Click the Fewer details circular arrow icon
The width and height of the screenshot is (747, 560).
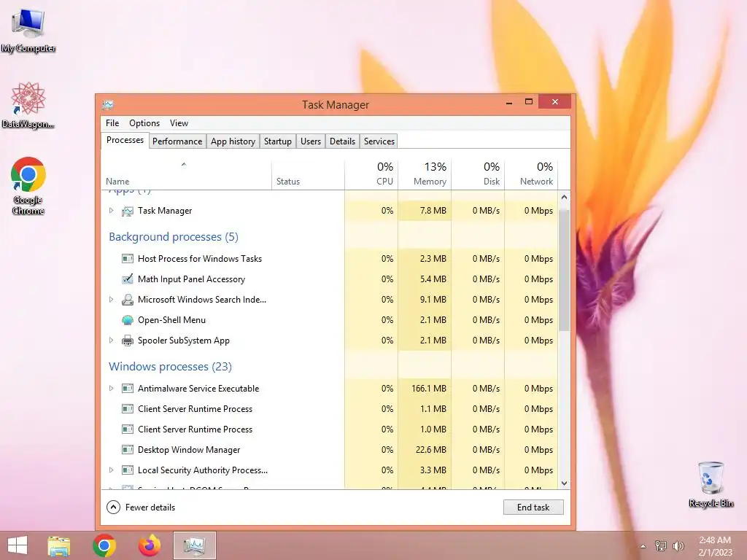click(x=113, y=507)
